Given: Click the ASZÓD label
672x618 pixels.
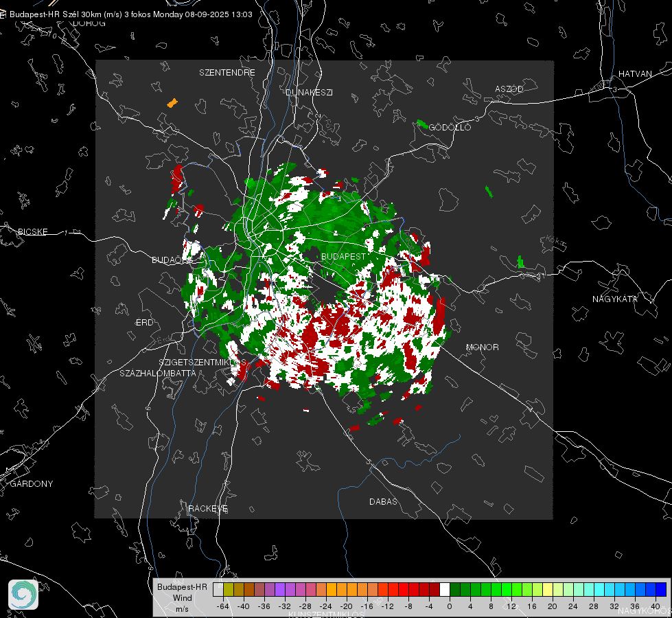Looking at the screenshot, I should coord(509,89).
